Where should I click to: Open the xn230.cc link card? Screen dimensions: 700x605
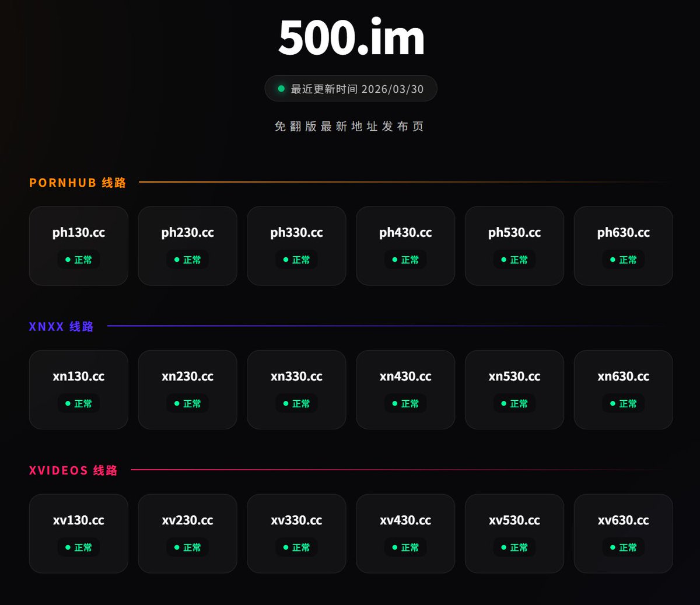tap(188, 390)
